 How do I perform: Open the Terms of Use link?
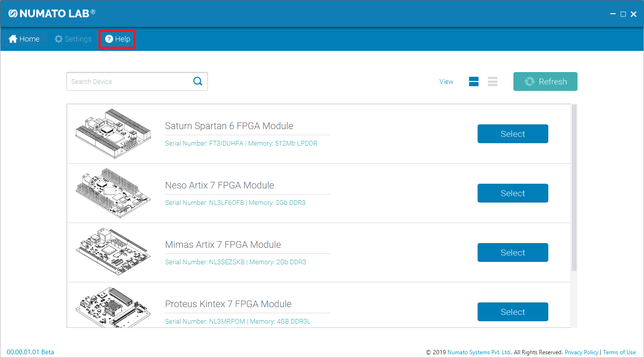click(619, 352)
